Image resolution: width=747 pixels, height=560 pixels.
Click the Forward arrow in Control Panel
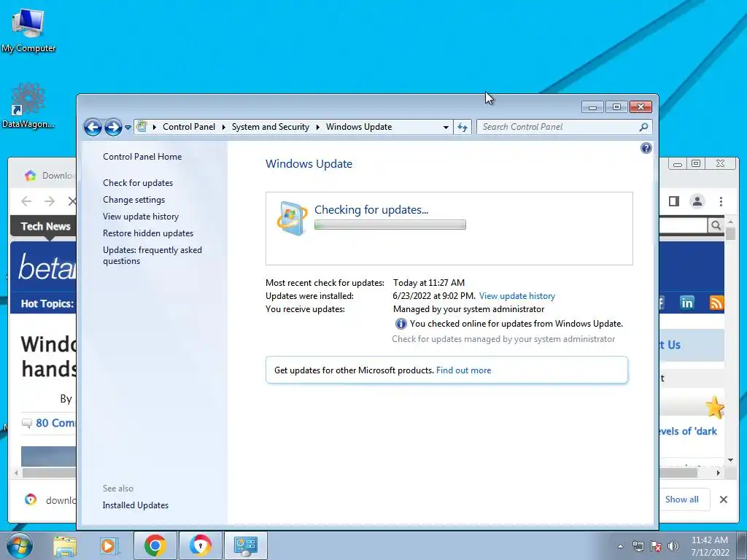pyautogui.click(x=113, y=127)
